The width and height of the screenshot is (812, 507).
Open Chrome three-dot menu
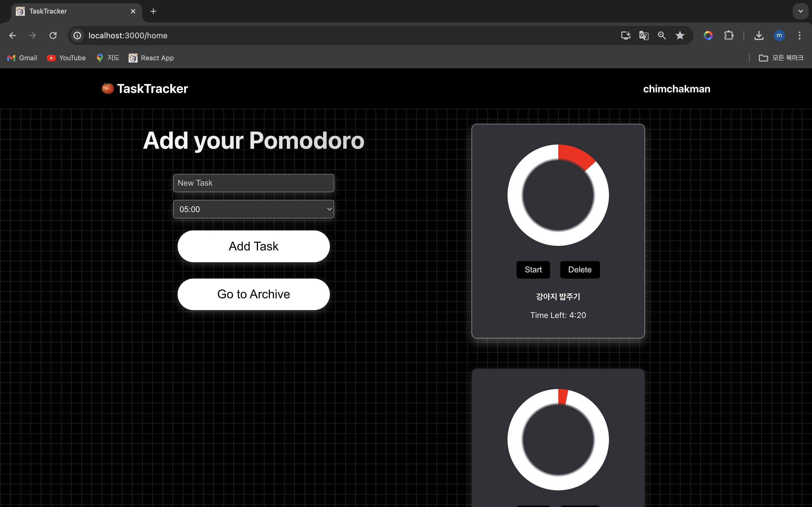799,35
